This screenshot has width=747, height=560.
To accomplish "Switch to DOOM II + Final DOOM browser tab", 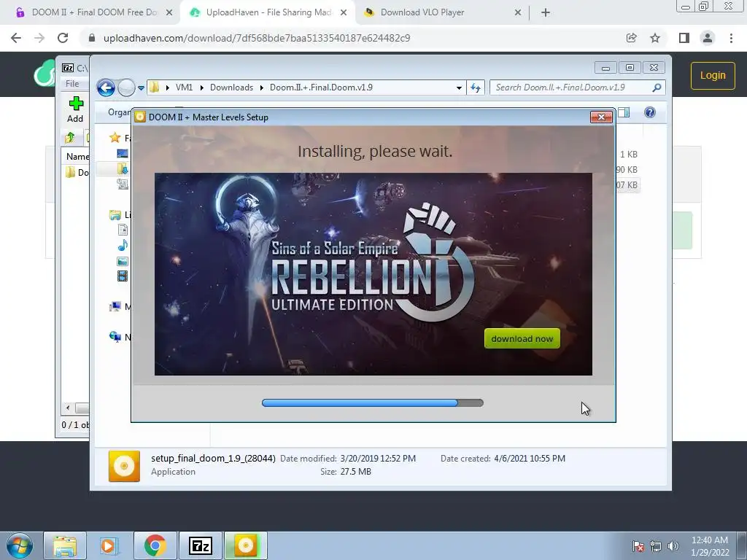I will click(94, 12).
